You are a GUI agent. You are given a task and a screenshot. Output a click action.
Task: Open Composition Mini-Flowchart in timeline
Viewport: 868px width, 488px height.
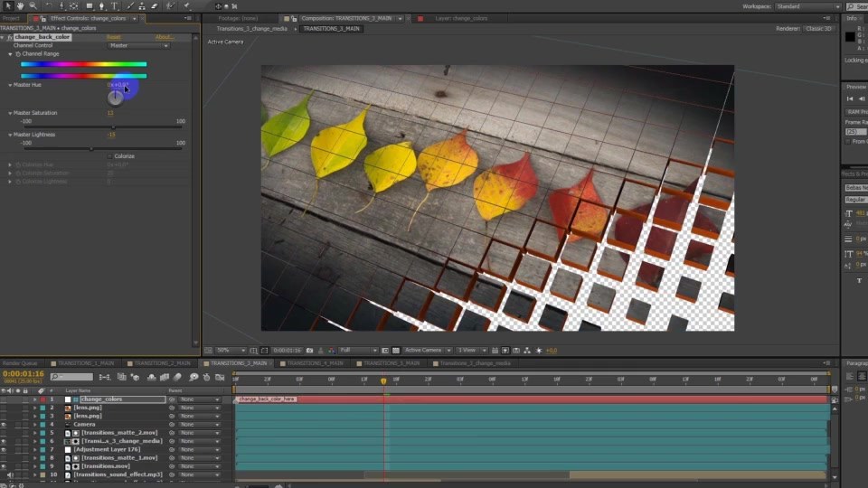click(104, 377)
